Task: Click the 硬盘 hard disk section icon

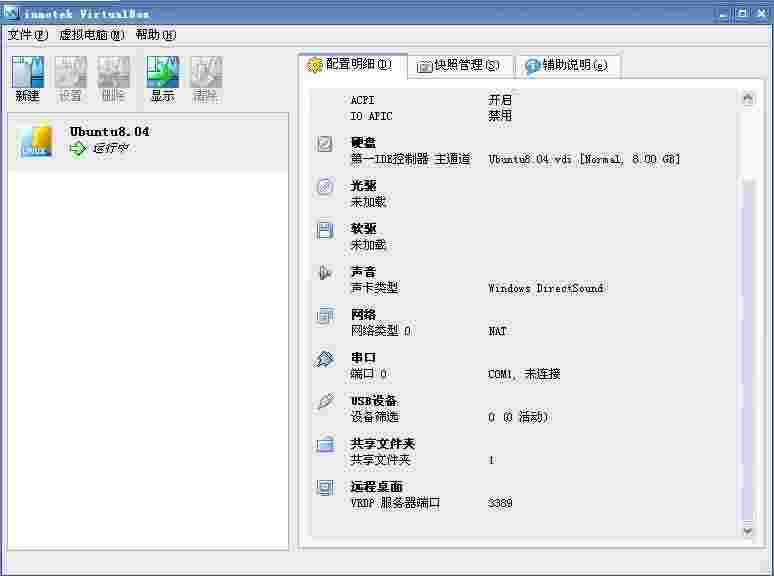Action: click(x=325, y=144)
